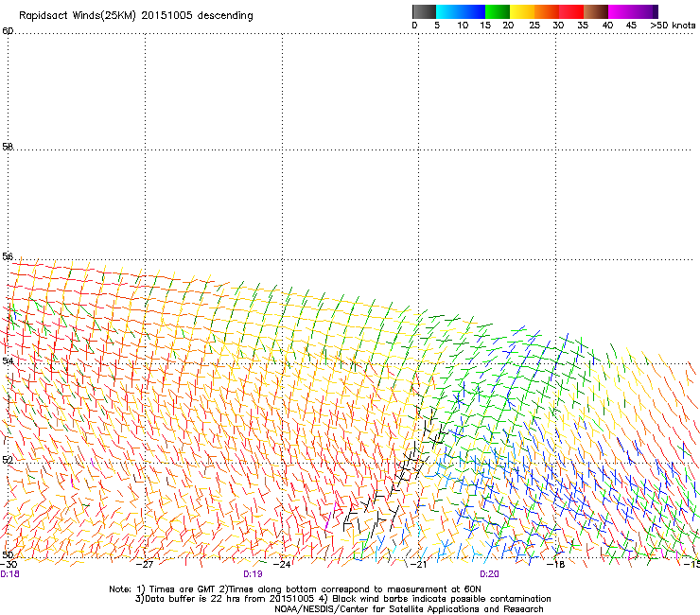Viewport: 700px width, 615px height.
Task: Click the longitude label '-27'
Action: 145,565
